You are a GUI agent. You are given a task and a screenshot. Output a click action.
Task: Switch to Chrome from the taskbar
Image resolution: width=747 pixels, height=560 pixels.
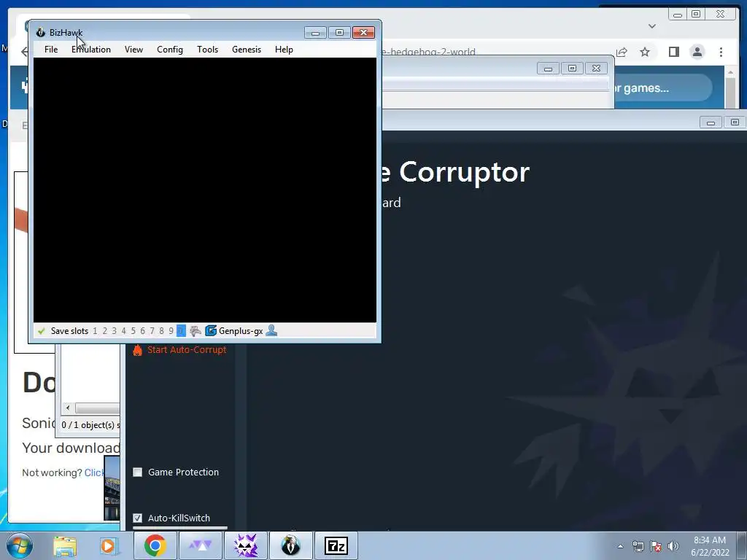click(155, 545)
